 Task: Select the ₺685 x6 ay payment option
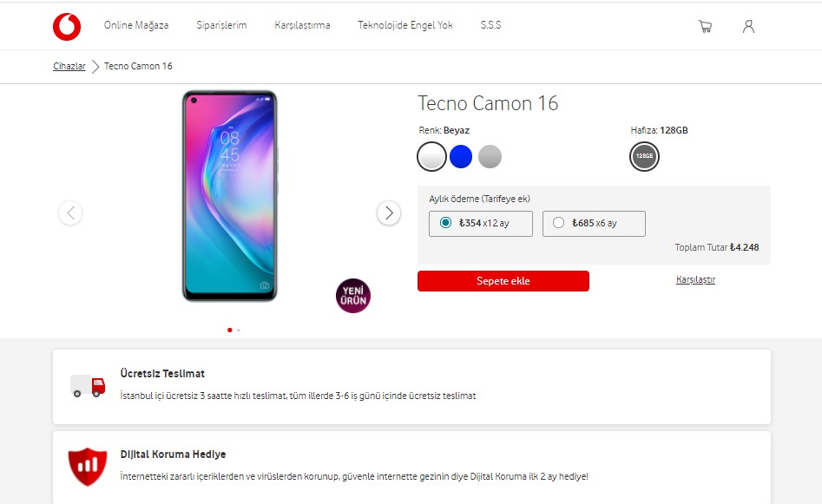pos(594,224)
